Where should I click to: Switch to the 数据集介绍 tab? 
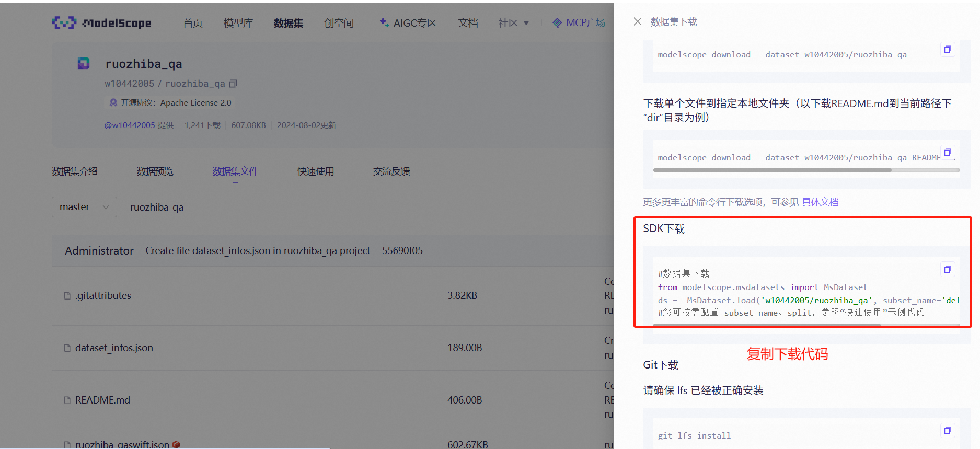point(75,171)
